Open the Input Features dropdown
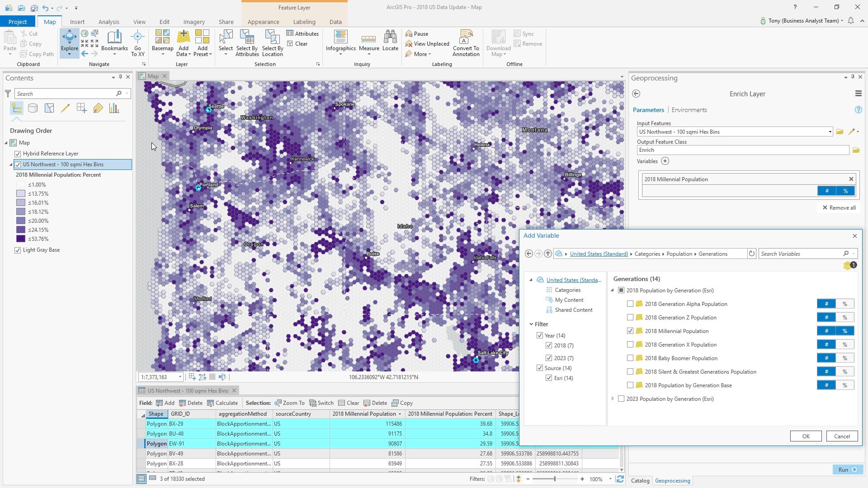 (830, 132)
